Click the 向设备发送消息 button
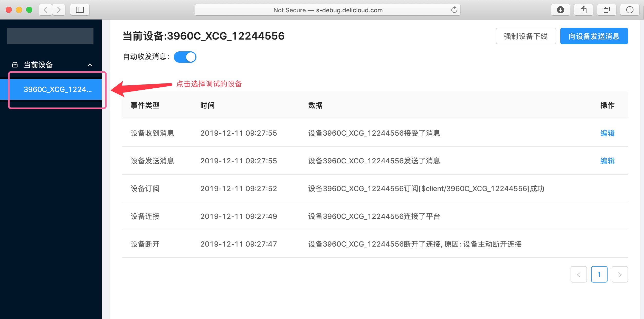This screenshot has height=319, width=644. (594, 36)
